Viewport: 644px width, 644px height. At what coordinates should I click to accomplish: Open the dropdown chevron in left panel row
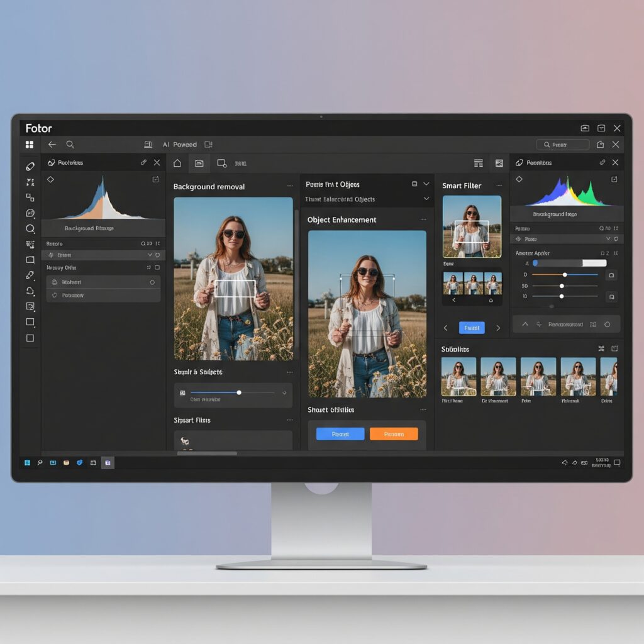tap(150, 255)
